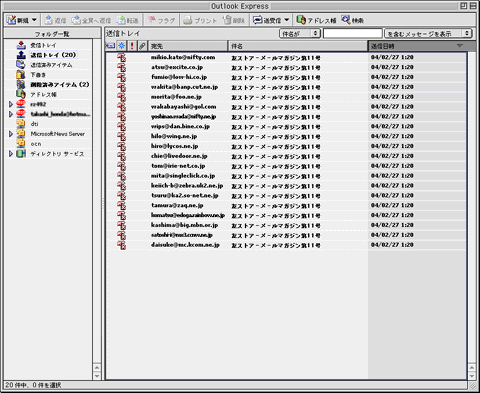Screen dimensions: 480x393
Task: Sort by the message status star column
Action: 121,46
